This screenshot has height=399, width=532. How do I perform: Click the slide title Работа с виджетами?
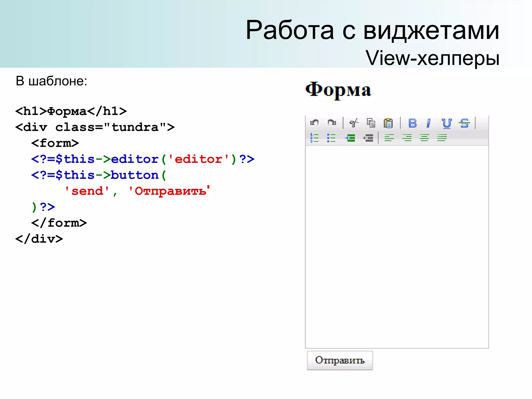point(373,30)
